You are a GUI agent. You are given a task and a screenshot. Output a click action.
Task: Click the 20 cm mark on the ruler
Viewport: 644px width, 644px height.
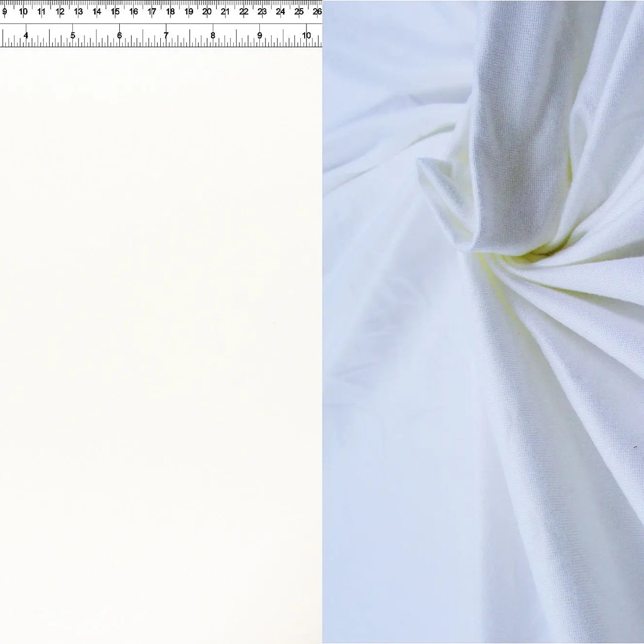[x=207, y=11]
